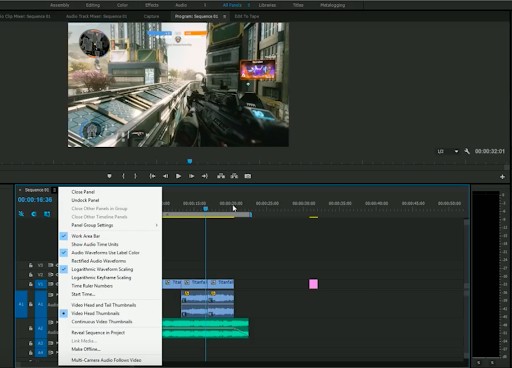The width and height of the screenshot is (512, 368).
Task: Export a frame with camera icon
Action: pos(248,176)
